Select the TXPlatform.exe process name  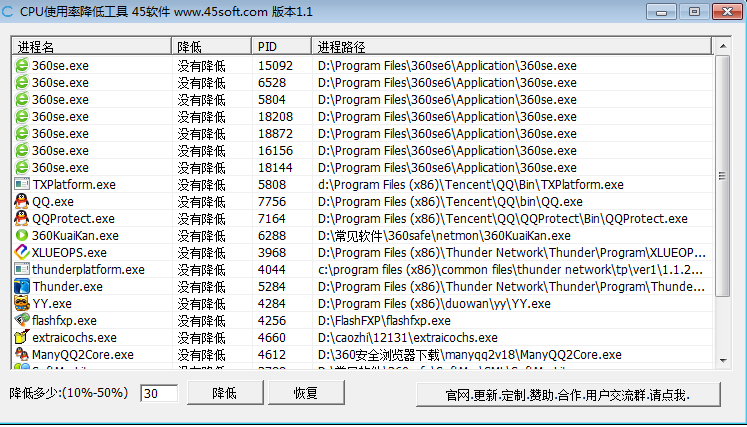(x=74, y=184)
